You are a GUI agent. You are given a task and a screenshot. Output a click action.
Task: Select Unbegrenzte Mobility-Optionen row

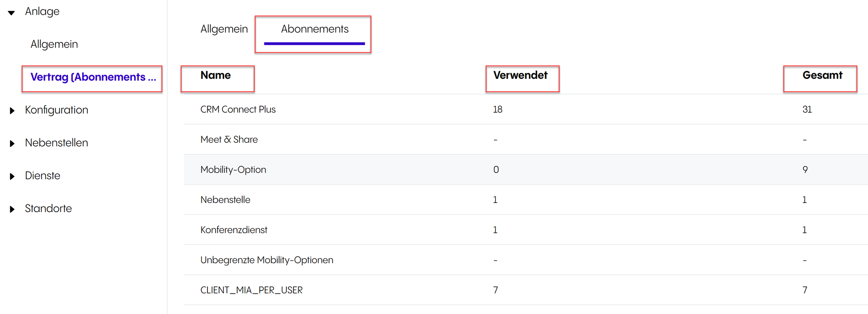(267, 260)
